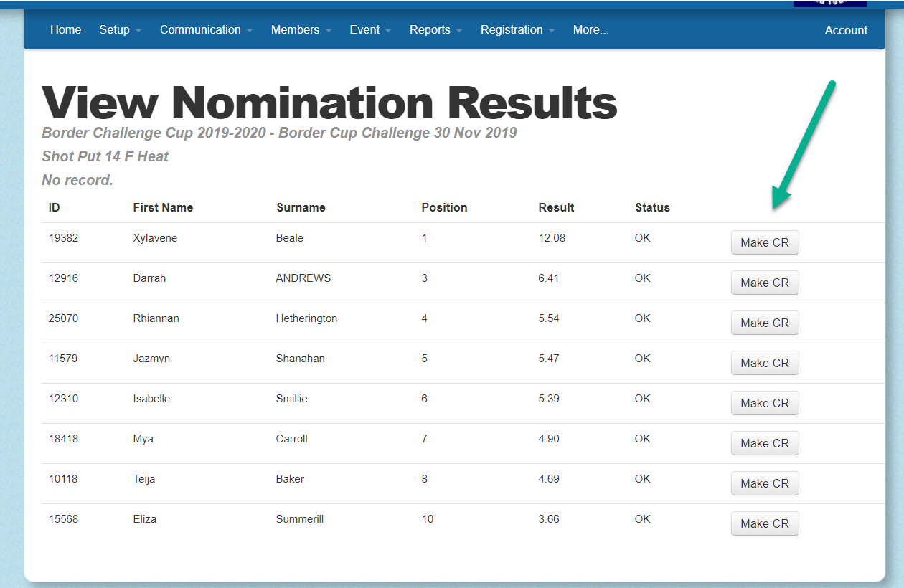The width and height of the screenshot is (904, 588).
Task: Select first name Mya
Action: pyautogui.click(x=143, y=439)
